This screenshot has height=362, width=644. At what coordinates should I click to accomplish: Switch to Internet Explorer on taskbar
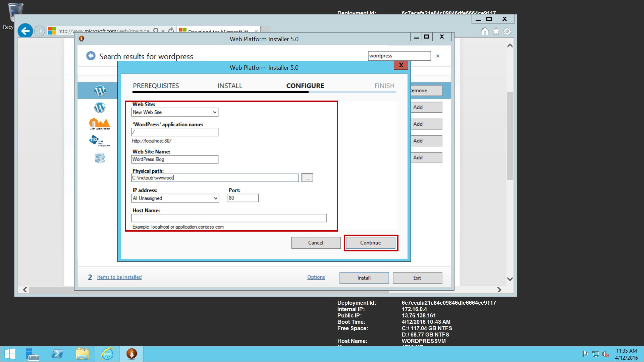(107, 354)
